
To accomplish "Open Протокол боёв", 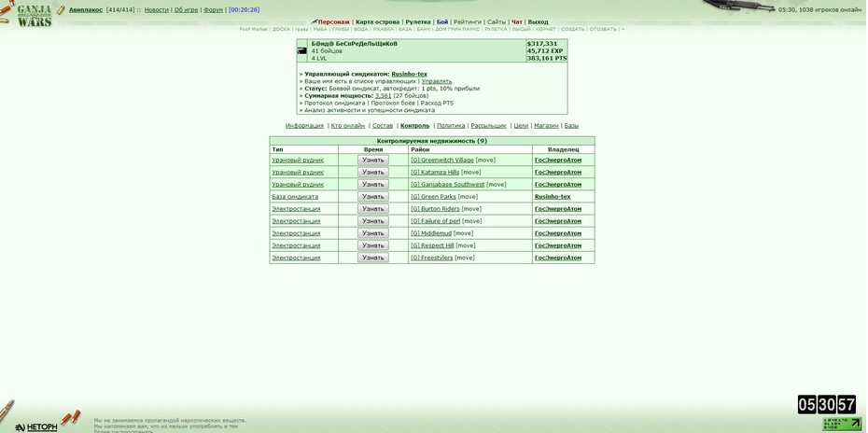I will point(393,103).
